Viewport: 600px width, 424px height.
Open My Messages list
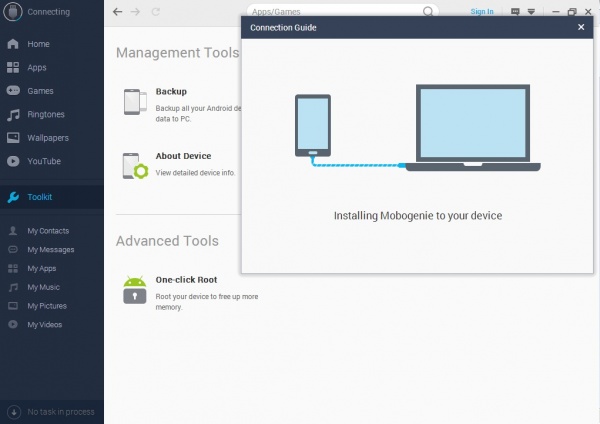(51, 250)
